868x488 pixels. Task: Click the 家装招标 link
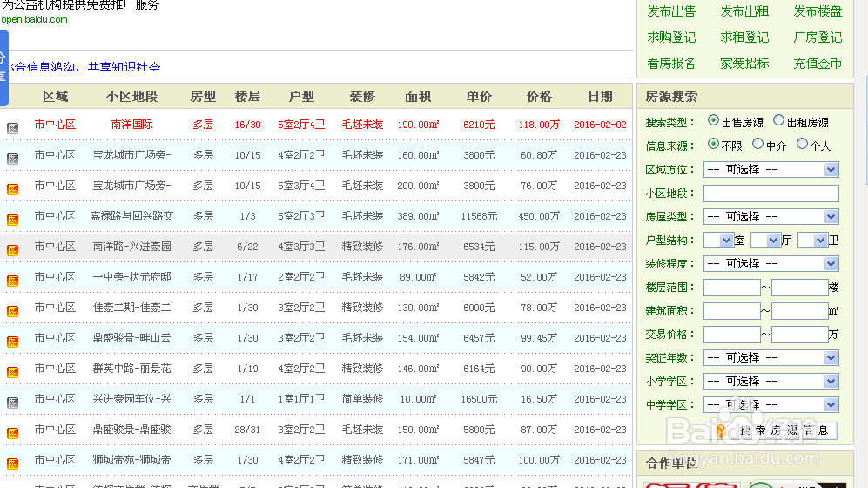pyautogui.click(x=744, y=63)
